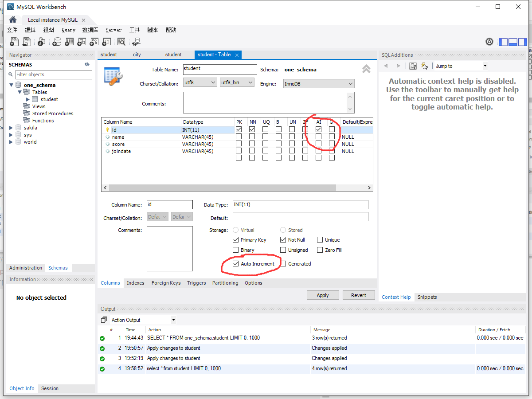This screenshot has width=532, height=399.
Task: Open the Server menu
Action: 113,30
